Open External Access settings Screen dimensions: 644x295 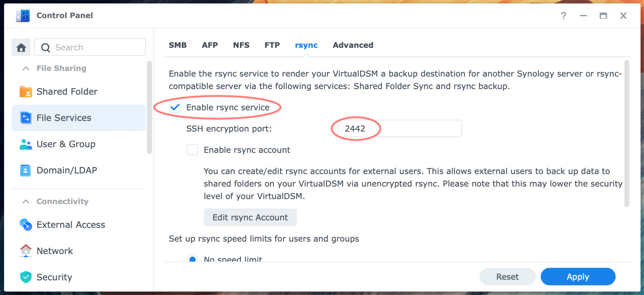pyautogui.click(x=26, y=225)
